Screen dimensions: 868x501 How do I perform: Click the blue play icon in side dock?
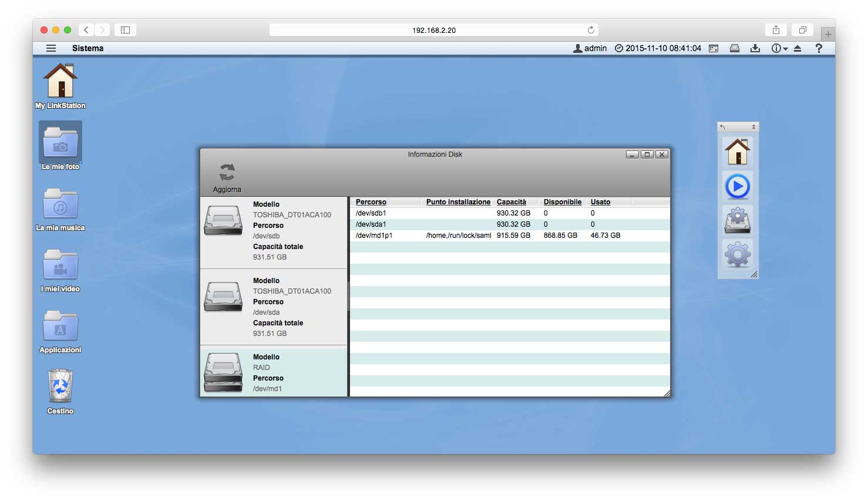pos(738,187)
